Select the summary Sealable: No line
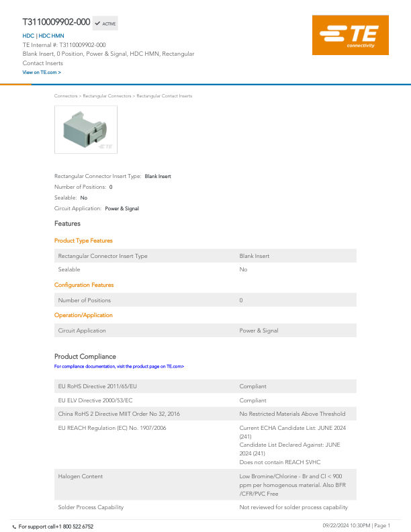 pyautogui.click(x=71, y=197)
